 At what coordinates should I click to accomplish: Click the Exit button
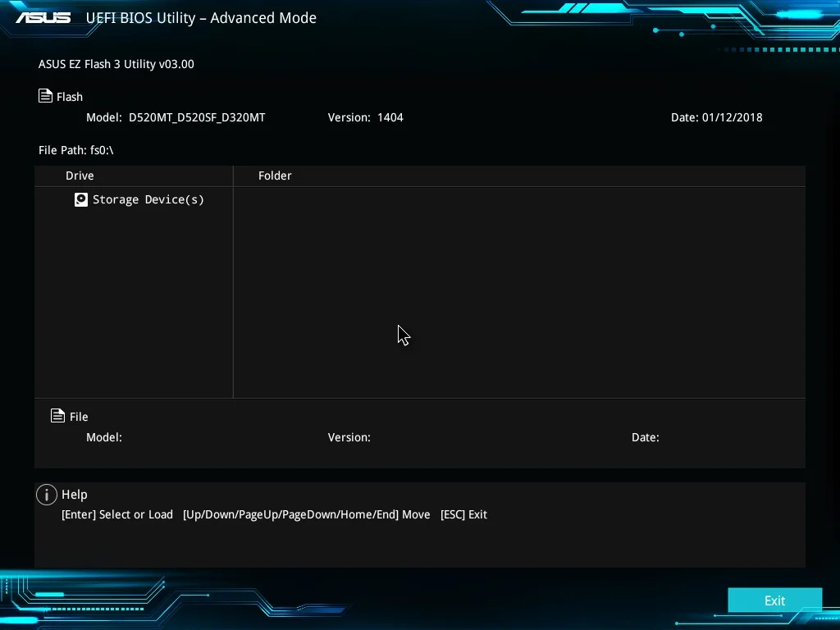[x=774, y=600]
